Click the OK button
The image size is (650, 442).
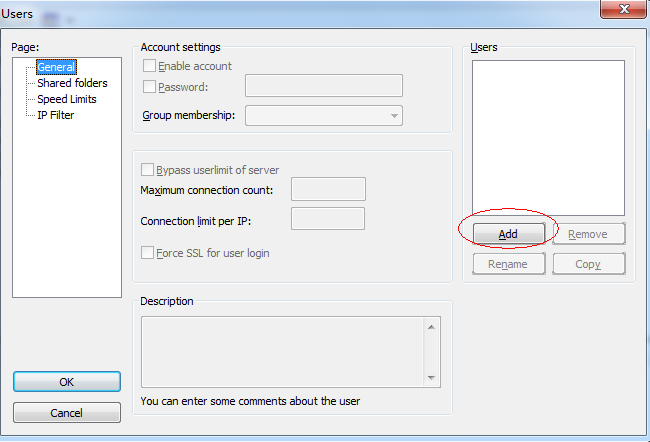point(67,381)
